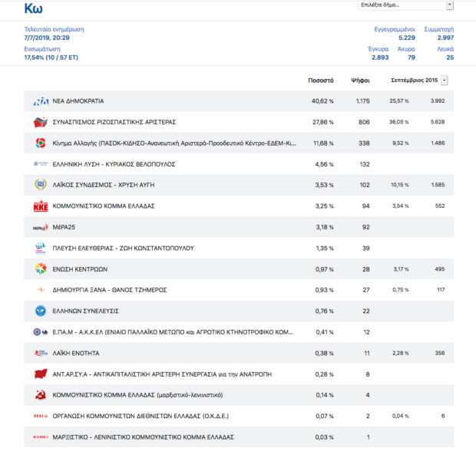The width and height of the screenshot is (476, 451).
Task: Click the Λευκά value 25
Action: pyautogui.click(x=450, y=58)
